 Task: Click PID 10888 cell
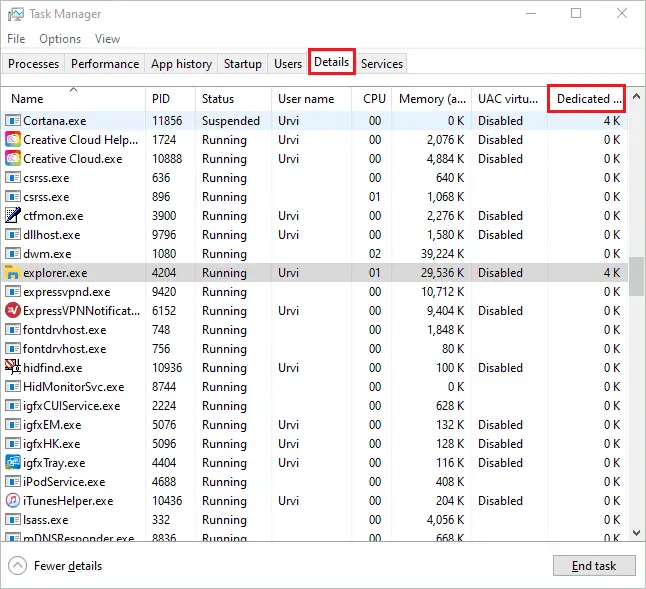click(167, 159)
